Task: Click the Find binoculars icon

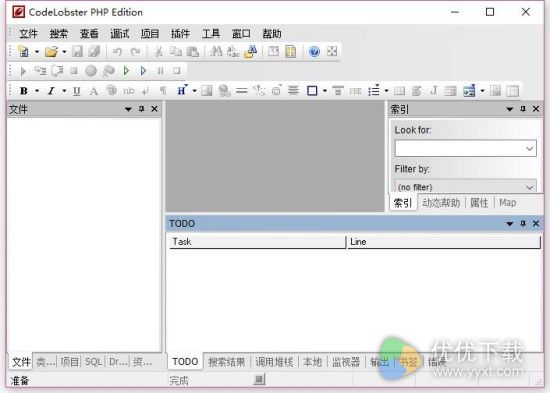Action: pos(216,52)
